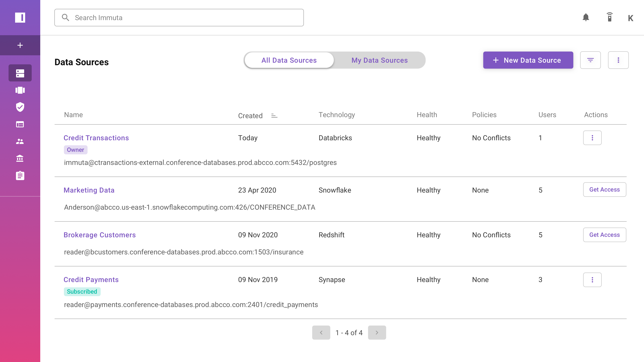The width and height of the screenshot is (644, 362).
Task: Click the search magnifier icon
Action: pyautogui.click(x=66, y=17)
